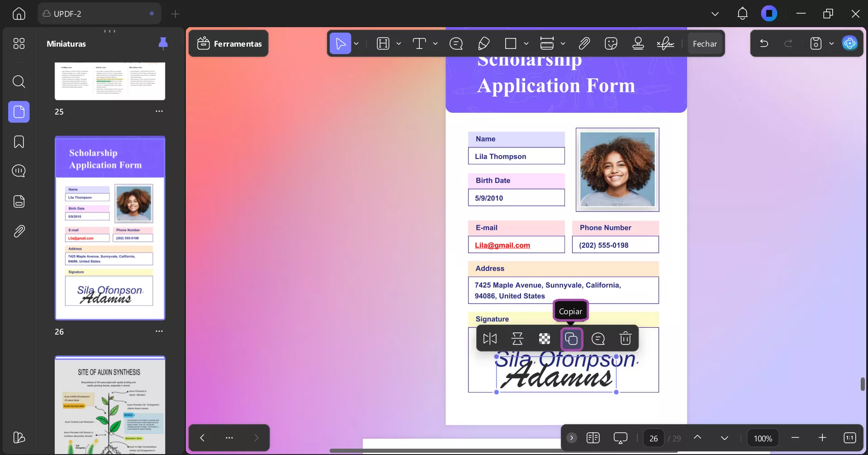This screenshot has height=455, width=868.
Task: Expand the tab list chevron in title bar
Action: coord(715,14)
